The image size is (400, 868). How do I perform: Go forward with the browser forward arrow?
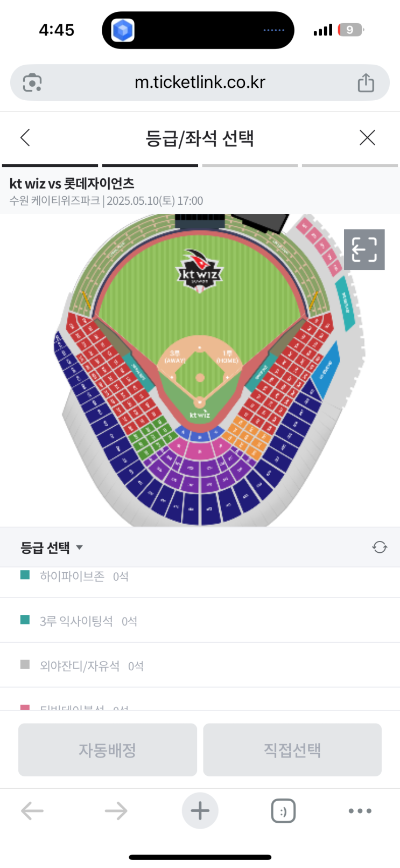(116, 810)
